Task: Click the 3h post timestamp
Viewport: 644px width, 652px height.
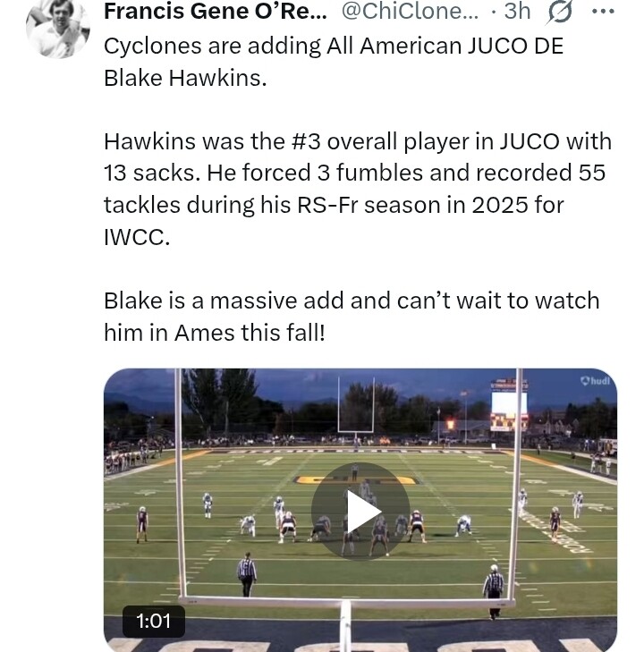Action: pos(517,12)
